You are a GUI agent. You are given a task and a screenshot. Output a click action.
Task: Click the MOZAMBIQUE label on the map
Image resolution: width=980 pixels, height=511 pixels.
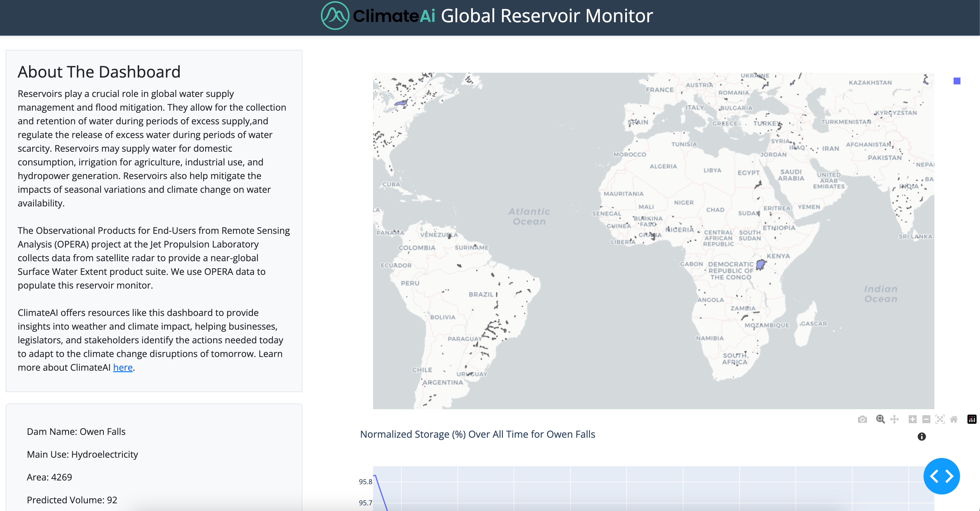pos(767,325)
